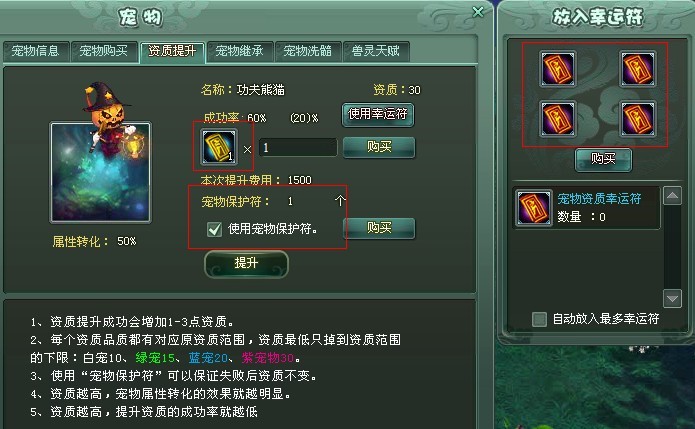Screen dimensions: 695x429
Task: Uncheck 使用宠物保护符 checkbox
Action: tap(215, 229)
